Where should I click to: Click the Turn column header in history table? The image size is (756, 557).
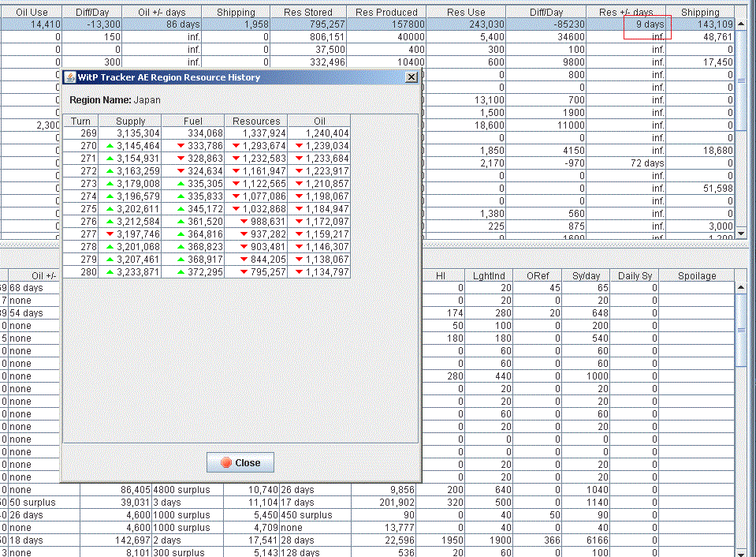[x=80, y=121]
